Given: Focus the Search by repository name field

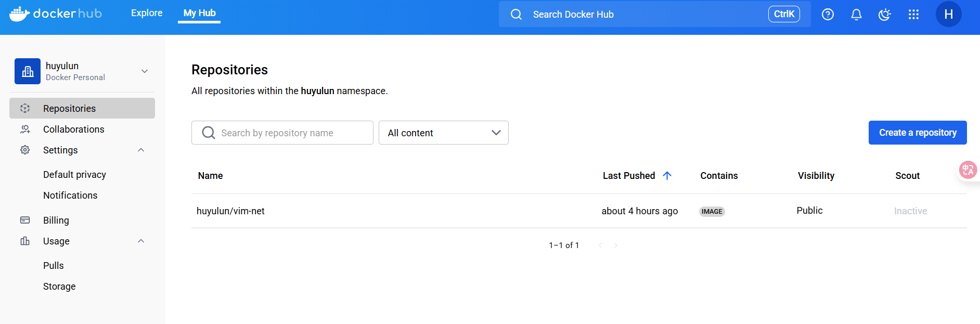Looking at the screenshot, I should coord(282,133).
